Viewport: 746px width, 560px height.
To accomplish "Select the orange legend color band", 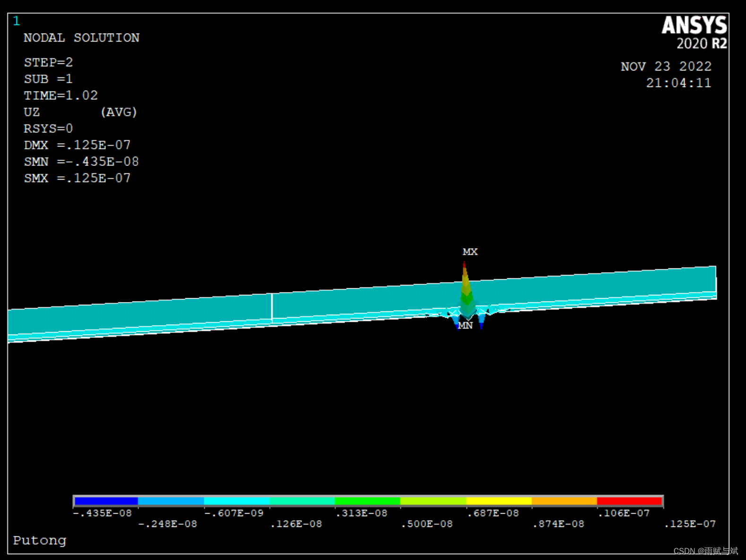I will point(564,501).
